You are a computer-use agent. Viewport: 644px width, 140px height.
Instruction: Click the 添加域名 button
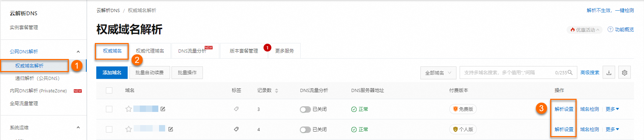pyautogui.click(x=112, y=72)
